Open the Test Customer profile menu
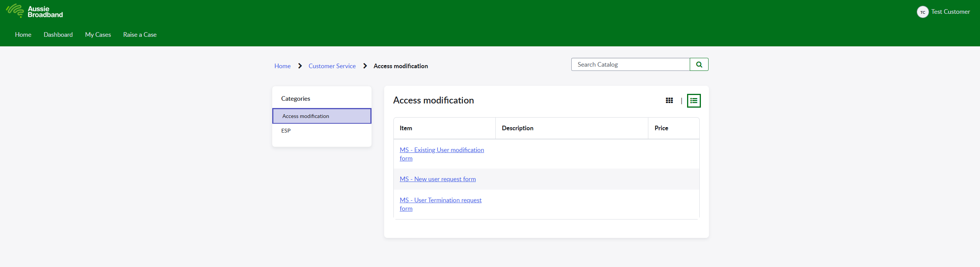This screenshot has width=980, height=267. point(950,12)
